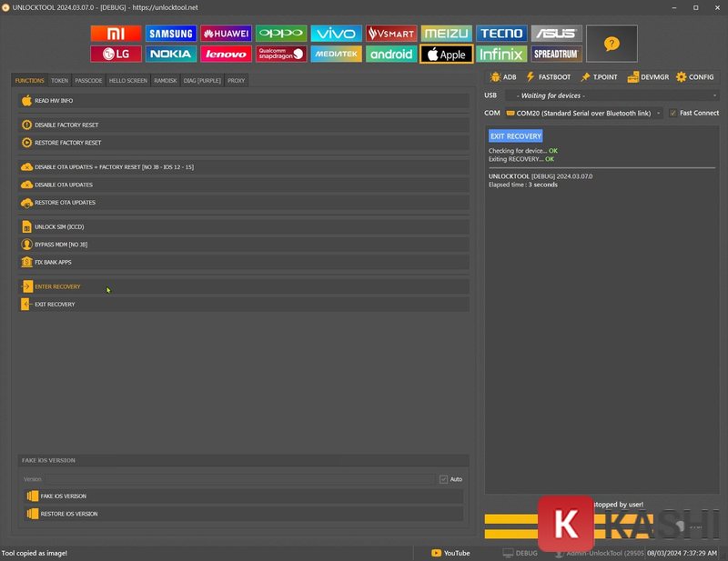Click the yellow question mark help icon
The height and width of the screenshot is (561, 728).
(612, 44)
